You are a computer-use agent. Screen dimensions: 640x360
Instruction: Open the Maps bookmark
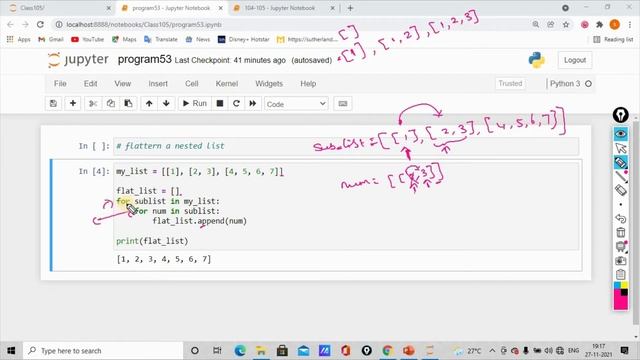[x=124, y=40]
